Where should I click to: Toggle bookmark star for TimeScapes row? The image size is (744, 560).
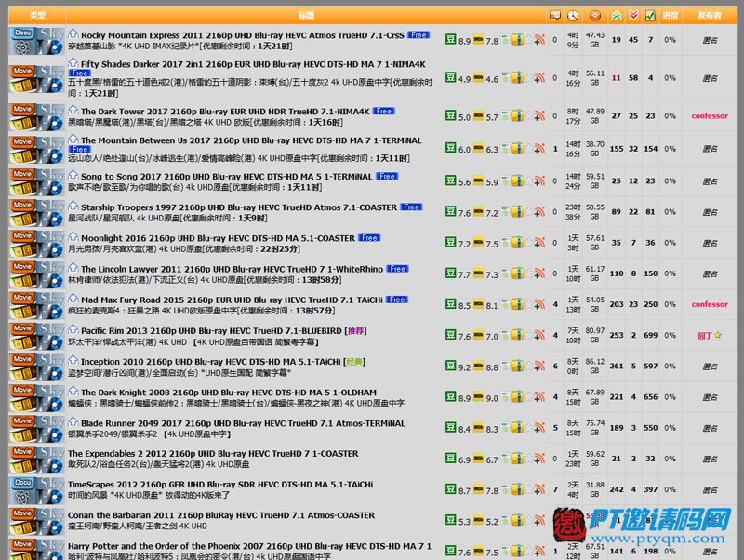(528, 489)
